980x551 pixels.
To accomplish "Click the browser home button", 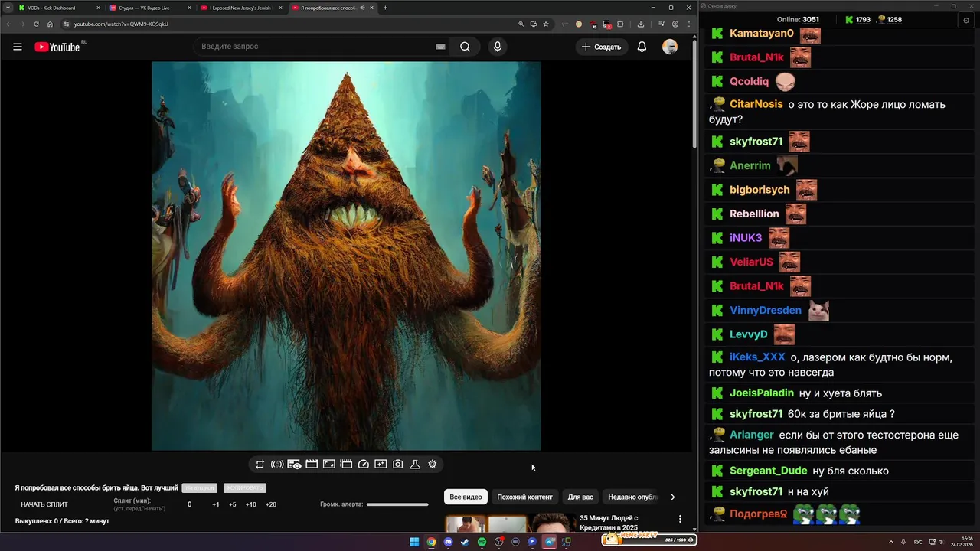I will coord(50,24).
